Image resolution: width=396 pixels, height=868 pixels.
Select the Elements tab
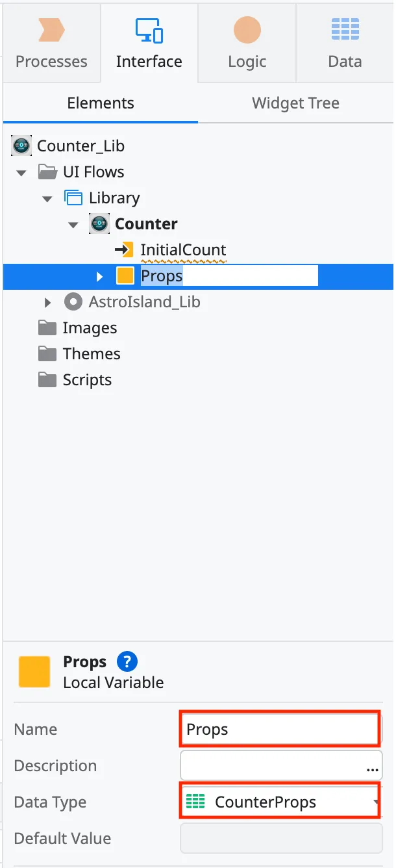(100, 103)
